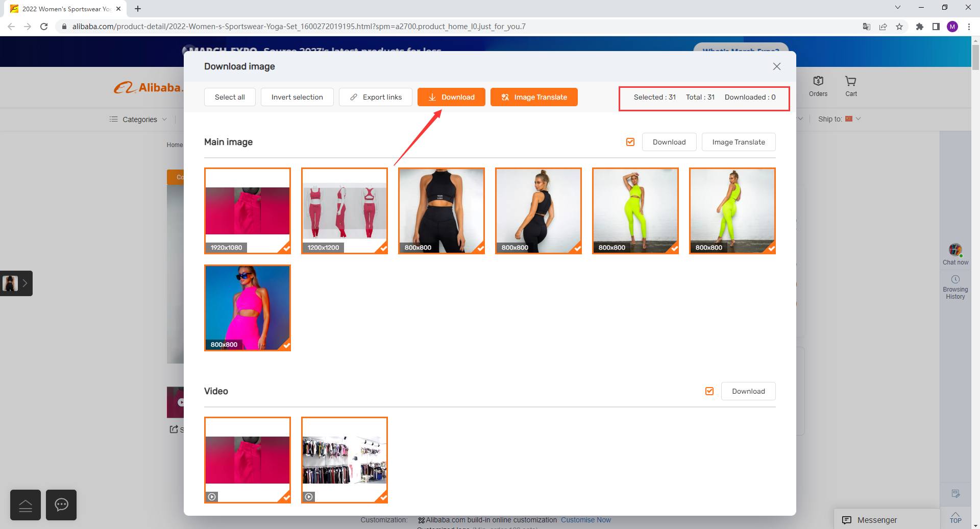Screen dimensions: 980x529
Task: Click the Selected : 31 counter text
Action: 654,97
